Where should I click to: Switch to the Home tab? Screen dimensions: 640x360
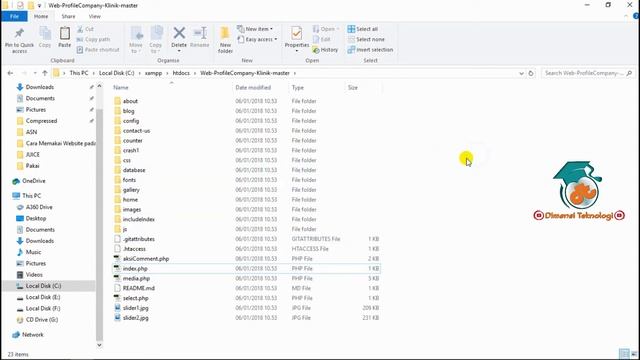click(41, 16)
